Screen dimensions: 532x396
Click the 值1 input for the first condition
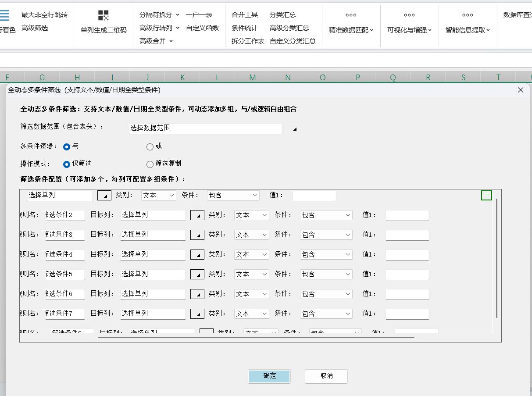314,196
